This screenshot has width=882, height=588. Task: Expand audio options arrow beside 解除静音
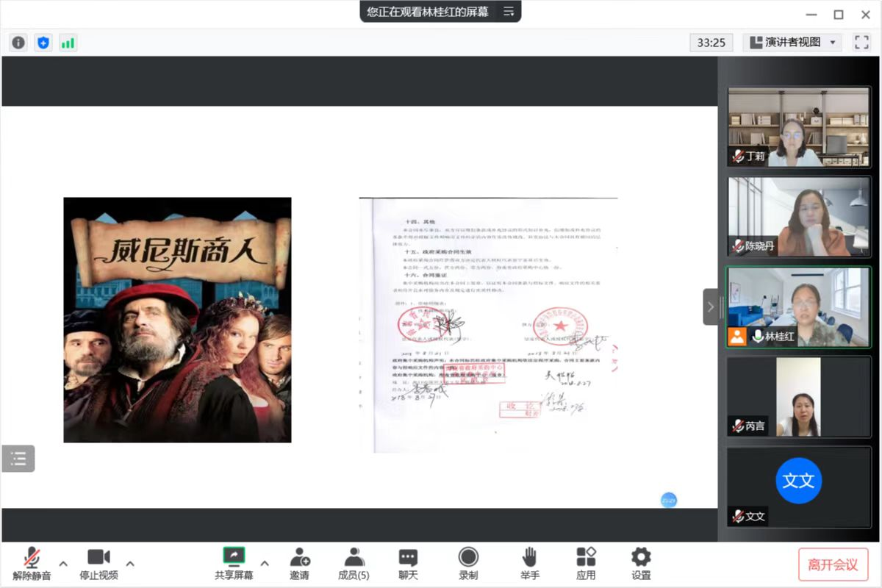63,564
